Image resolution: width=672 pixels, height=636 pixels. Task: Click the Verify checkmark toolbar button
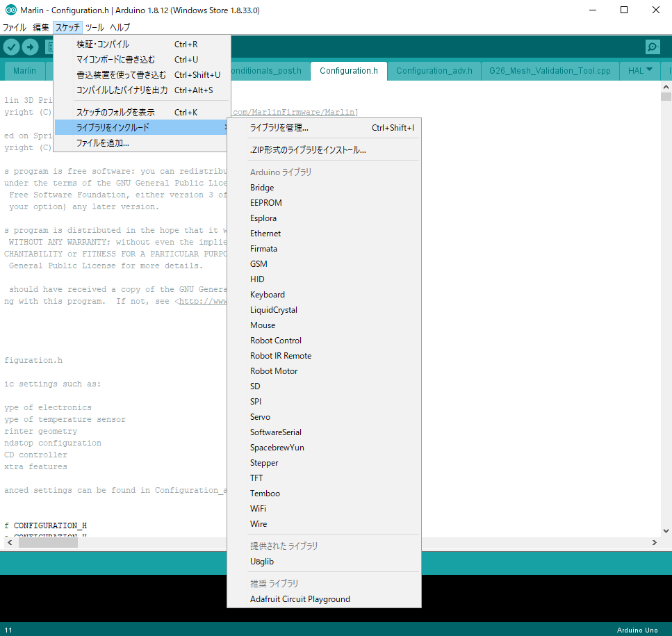coord(12,47)
